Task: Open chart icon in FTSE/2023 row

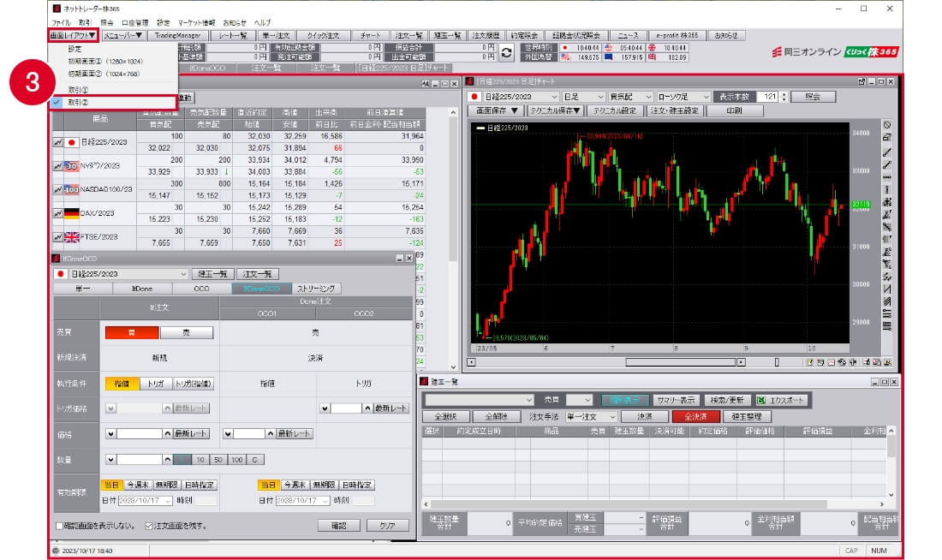Action: (57, 236)
